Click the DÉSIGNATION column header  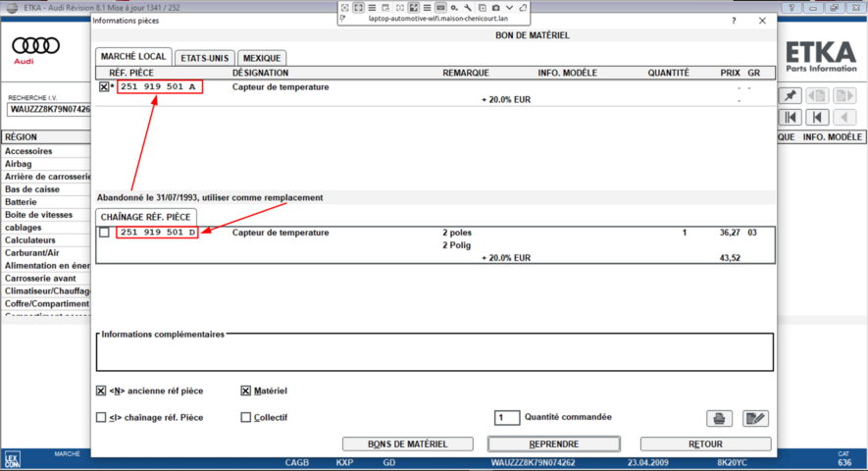(x=260, y=73)
